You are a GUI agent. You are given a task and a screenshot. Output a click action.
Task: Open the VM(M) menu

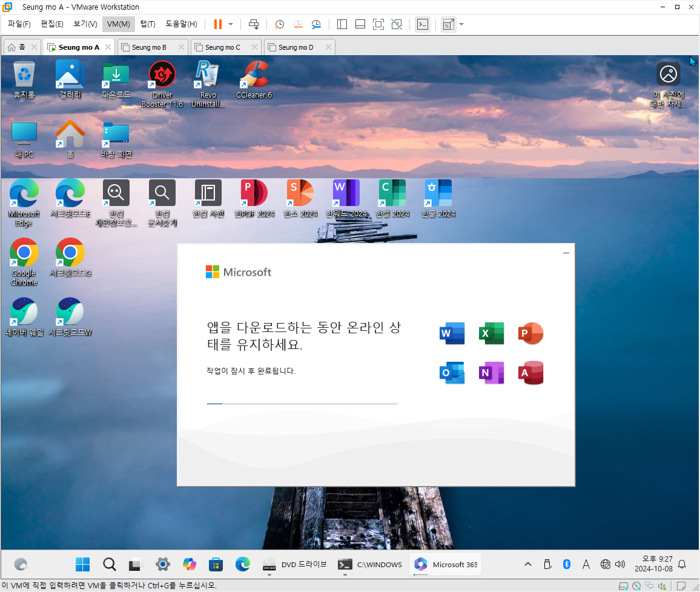pyautogui.click(x=118, y=24)
